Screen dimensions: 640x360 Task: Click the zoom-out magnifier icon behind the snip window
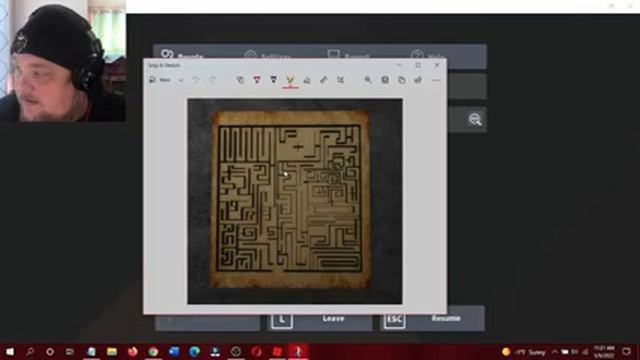click(475, 120)
